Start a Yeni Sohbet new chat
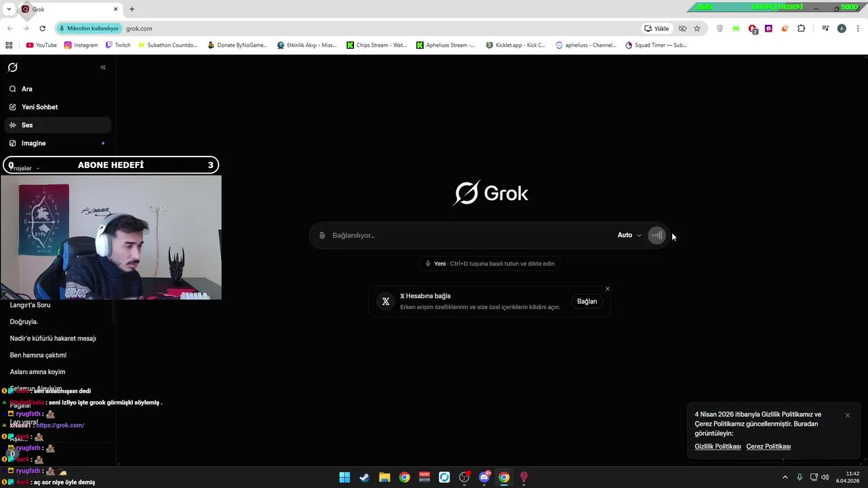 [58, 107]
